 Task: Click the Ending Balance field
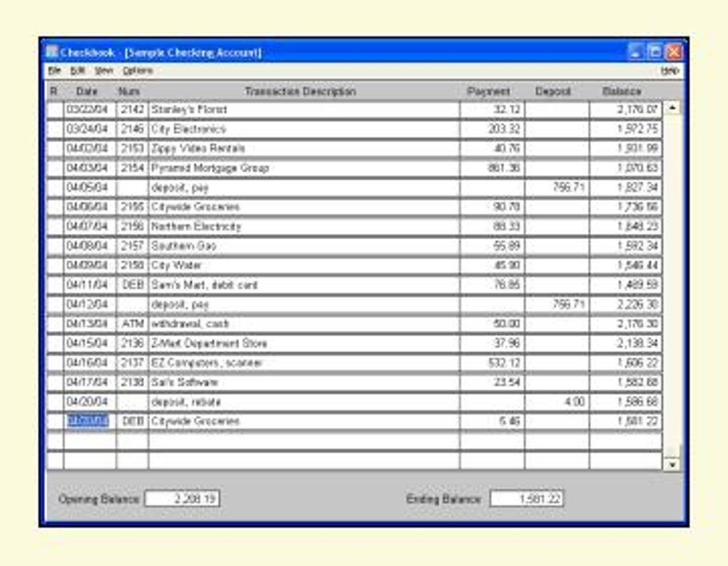(527, 499)
